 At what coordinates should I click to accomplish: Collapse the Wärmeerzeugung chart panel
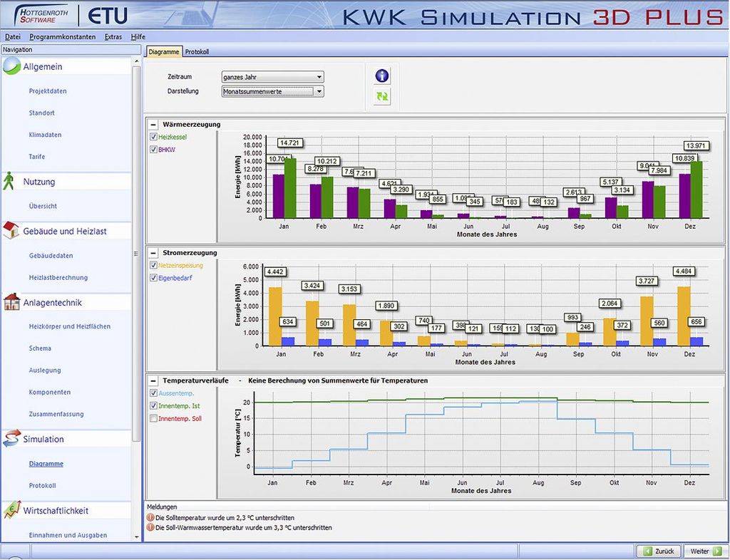point(153,125)
